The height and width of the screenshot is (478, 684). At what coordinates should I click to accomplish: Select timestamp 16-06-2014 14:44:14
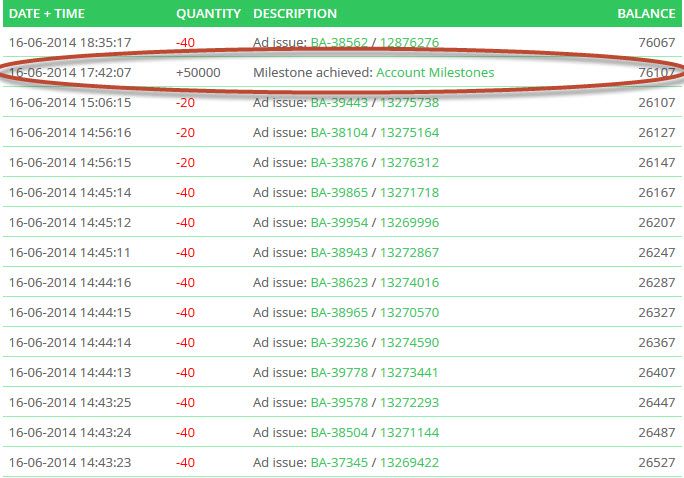(x=70, y=343)
